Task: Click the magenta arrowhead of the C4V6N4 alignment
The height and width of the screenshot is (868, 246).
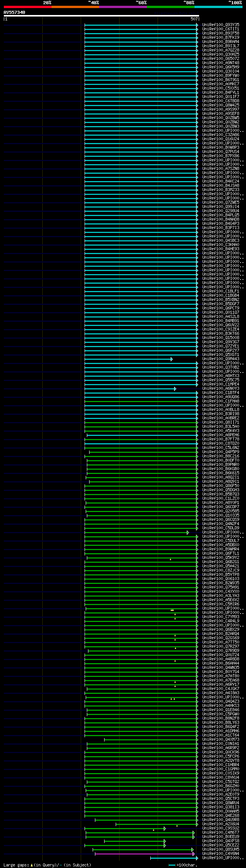Action: coord(194,854)
